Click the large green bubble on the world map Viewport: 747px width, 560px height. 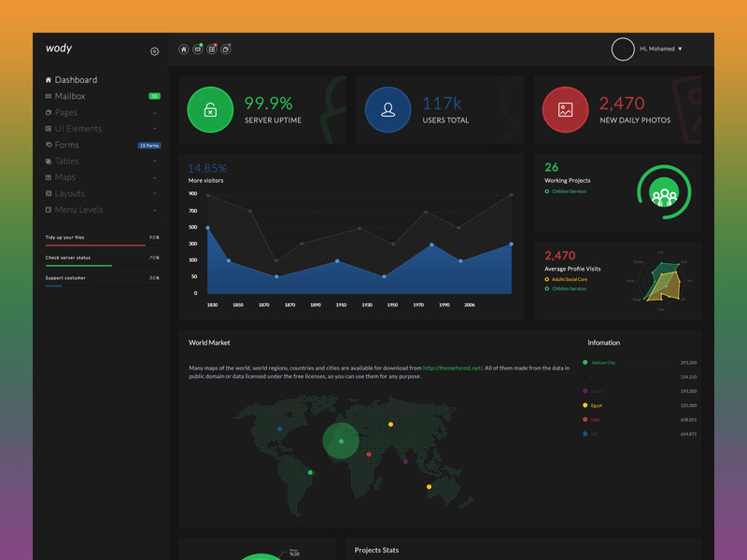coord(341,441)
